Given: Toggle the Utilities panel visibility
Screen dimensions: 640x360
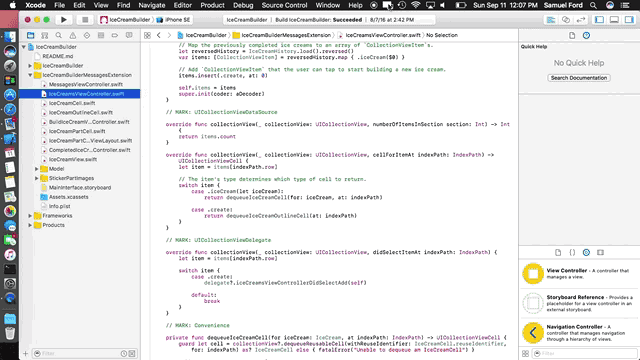Looking at the screenshot, I should click(x=629, y=20).
